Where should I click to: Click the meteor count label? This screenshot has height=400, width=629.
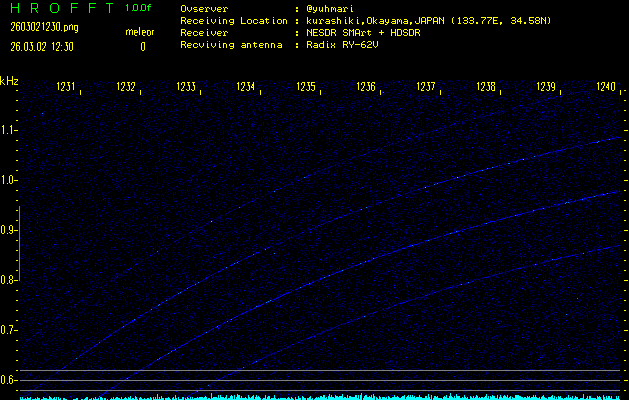coord(141,32)
